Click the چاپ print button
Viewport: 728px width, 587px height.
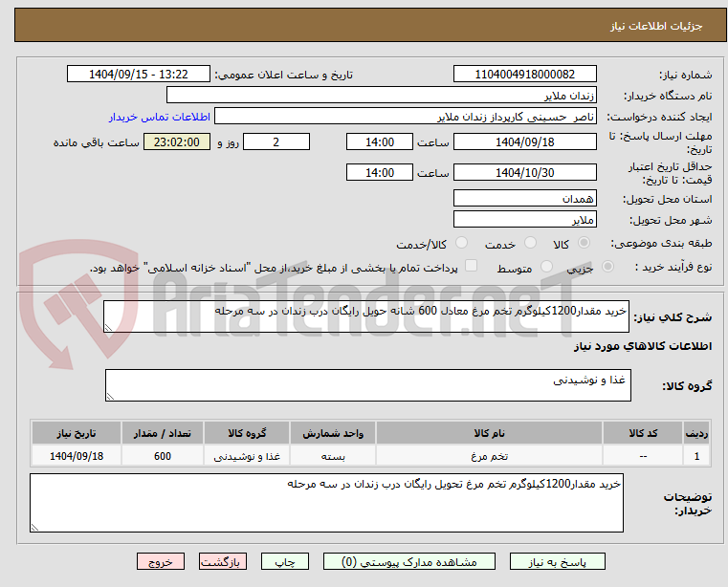pyautogui.click(x=285, y=561)
